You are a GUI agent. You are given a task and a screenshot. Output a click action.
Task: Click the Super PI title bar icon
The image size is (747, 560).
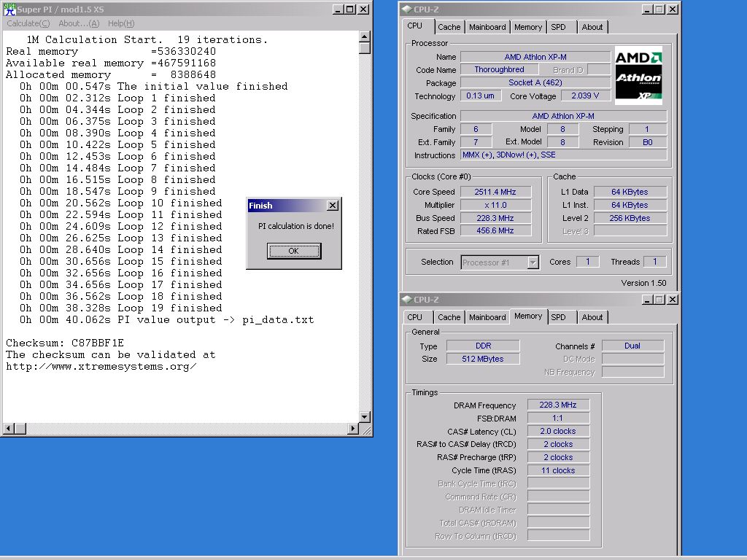[x=9, y=9]
